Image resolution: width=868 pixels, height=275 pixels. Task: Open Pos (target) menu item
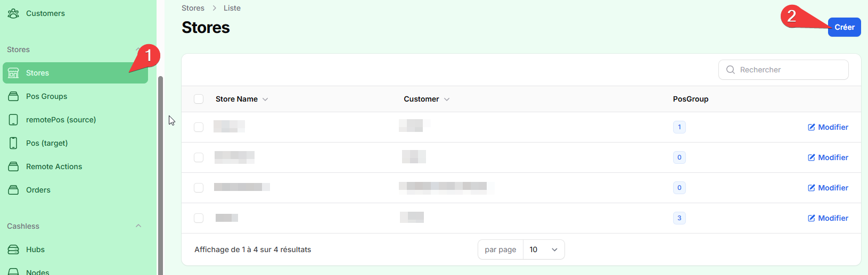click(76, 143)
